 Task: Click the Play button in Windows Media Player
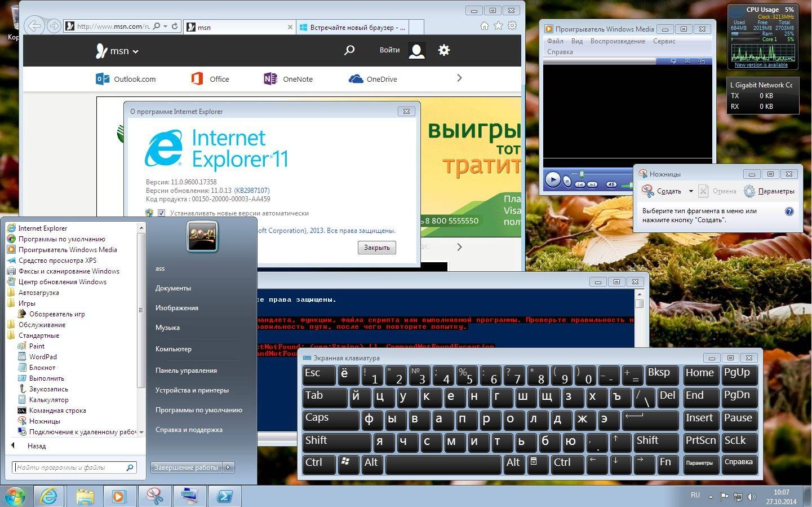click(553, 180)
